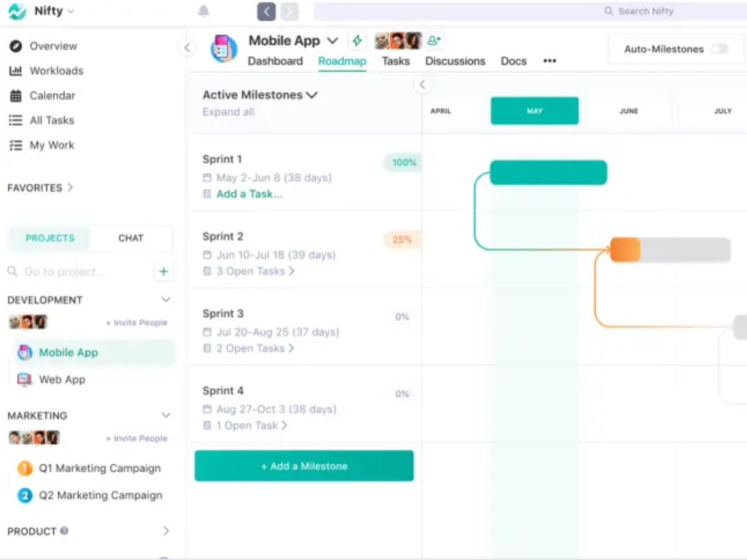This screenshot has height=560, width=747.
Task: Open Q1 Marketing Campaign project
Action: 100,468
